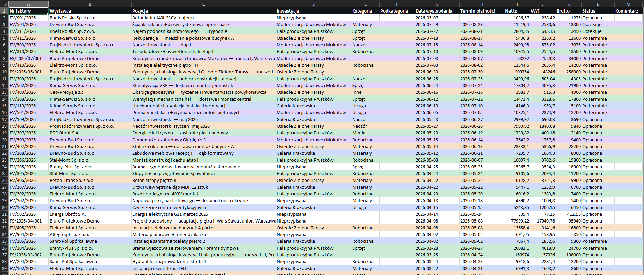Click the 'Komentarz' header cell

628,11
